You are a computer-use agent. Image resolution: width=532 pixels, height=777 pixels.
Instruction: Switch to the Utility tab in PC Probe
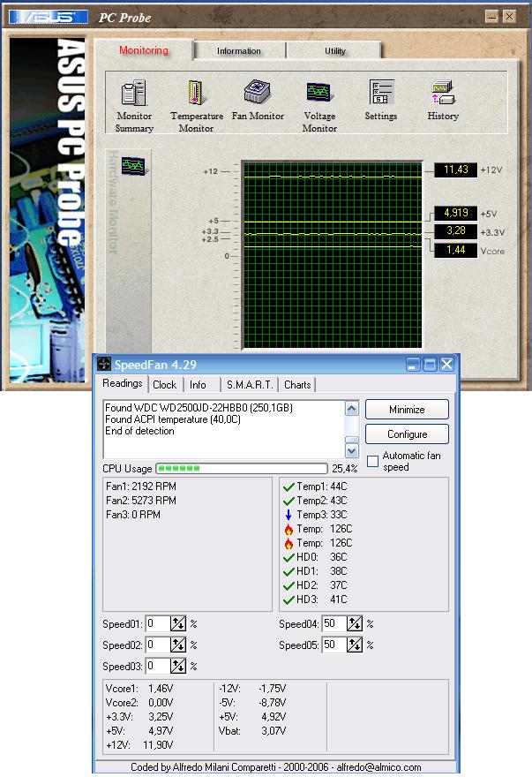pos(335,50)
